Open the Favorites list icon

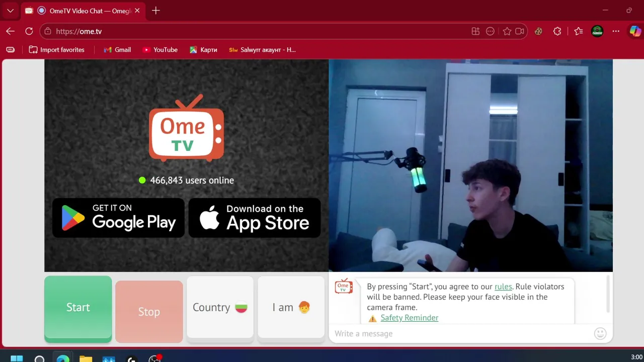(579, 31)
